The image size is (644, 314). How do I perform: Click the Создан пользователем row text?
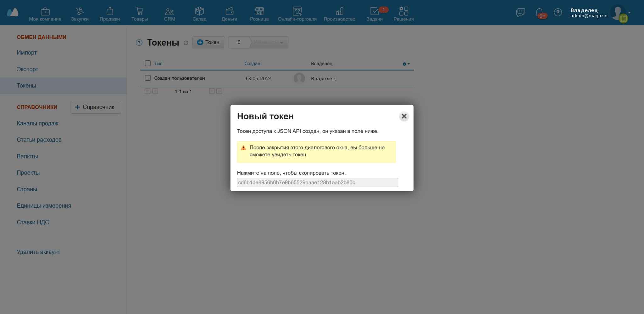point(180,78)
